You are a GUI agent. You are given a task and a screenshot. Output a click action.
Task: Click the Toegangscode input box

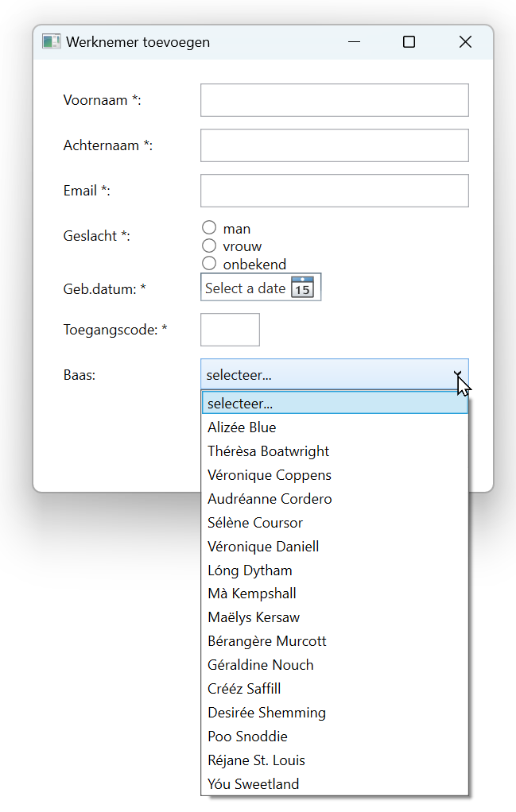230,330
